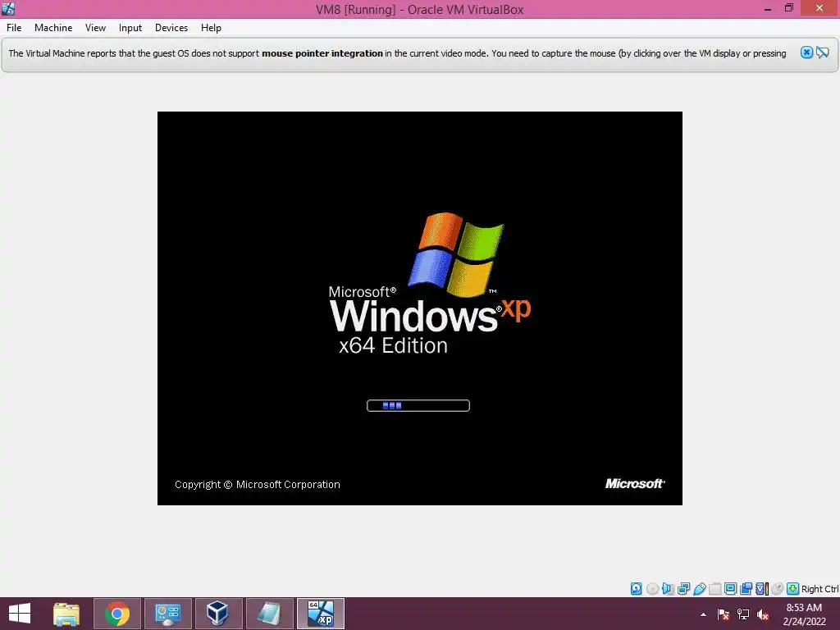The height and width of the screenshot is (630, 840).
Task: Switch to VirtualBox Manager in taskbar
Action: tap(218, 614)
